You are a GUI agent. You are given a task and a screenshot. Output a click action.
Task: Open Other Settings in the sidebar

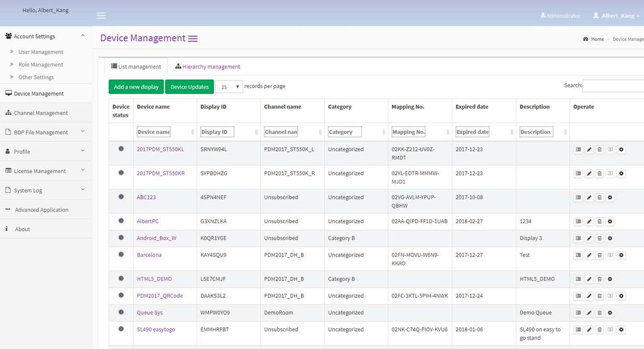pos(36,77)
